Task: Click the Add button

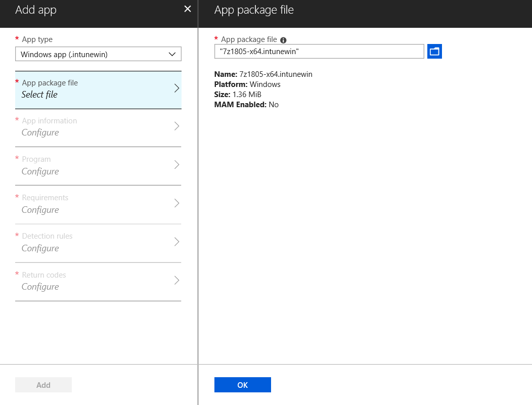Action: [x=43, y=384]
